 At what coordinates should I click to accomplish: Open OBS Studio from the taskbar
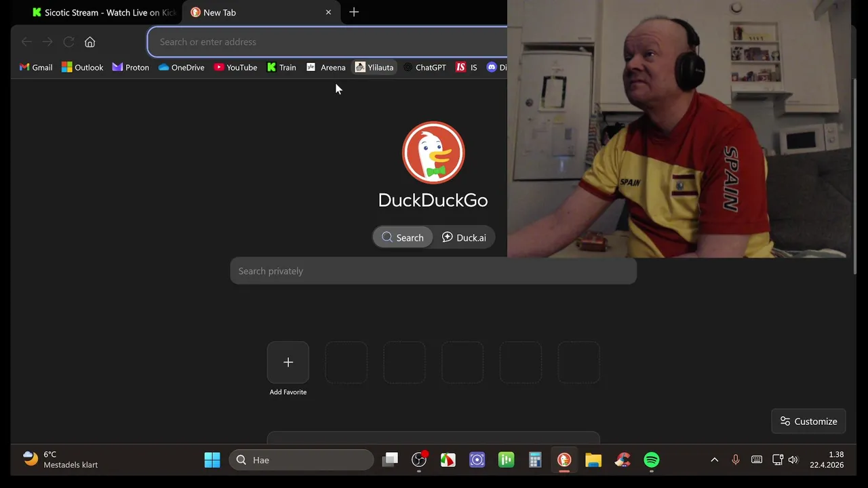[419, 460]
